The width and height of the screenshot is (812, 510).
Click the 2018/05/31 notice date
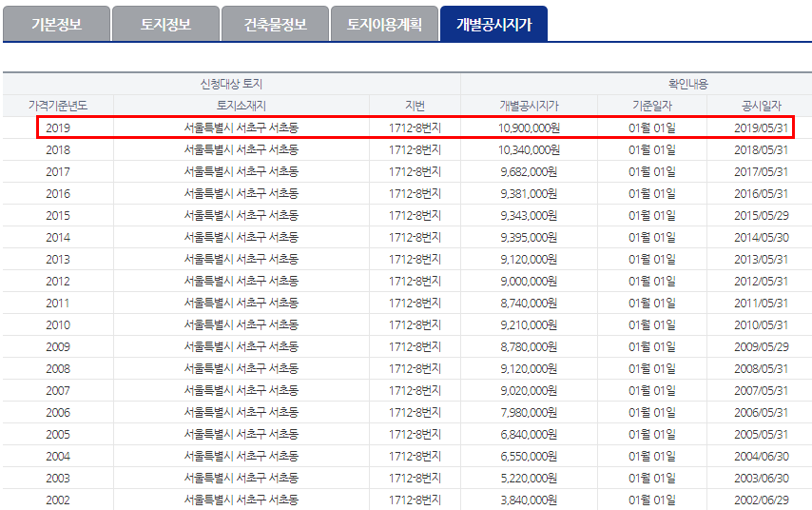click(762, 149)
